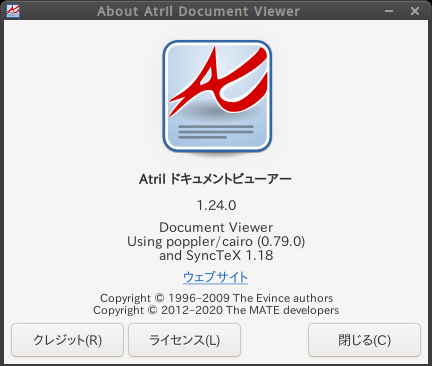
Task: Minimize the About Atril dialog
Action: click(x=389, y=11)
